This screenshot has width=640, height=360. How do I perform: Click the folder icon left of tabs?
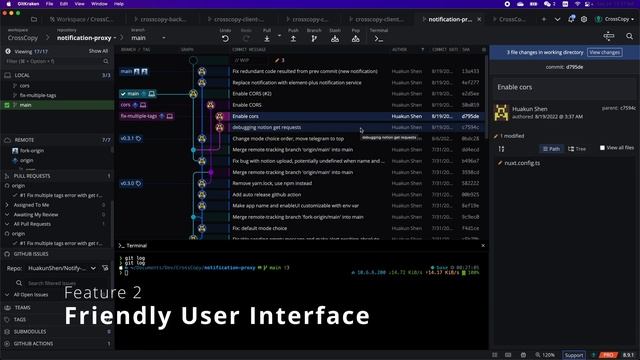coord(34,19)
